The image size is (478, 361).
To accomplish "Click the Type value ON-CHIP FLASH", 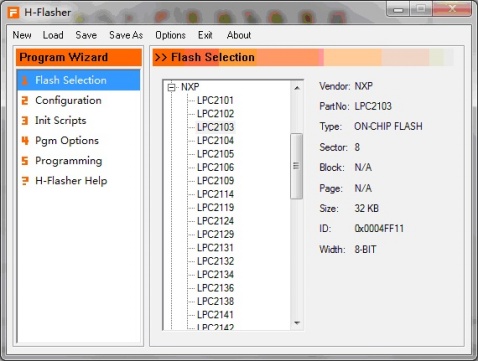I will pos(388,126).
